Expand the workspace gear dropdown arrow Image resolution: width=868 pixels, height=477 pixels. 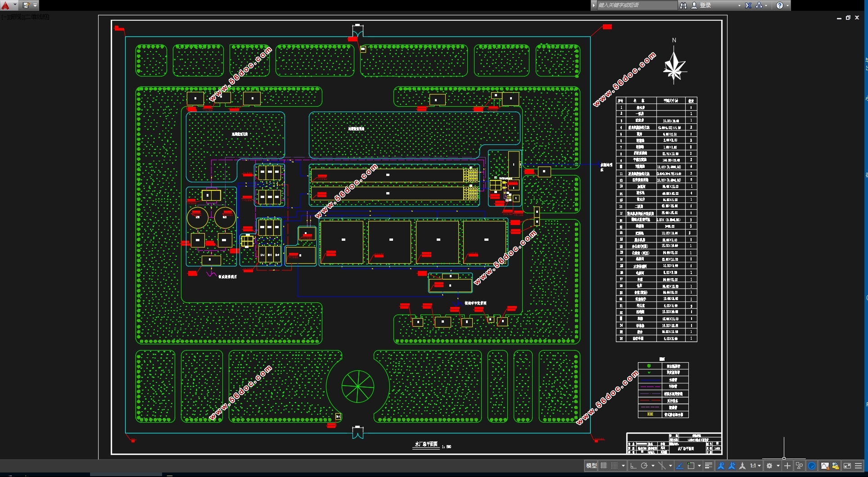click(x=778, y=466)
